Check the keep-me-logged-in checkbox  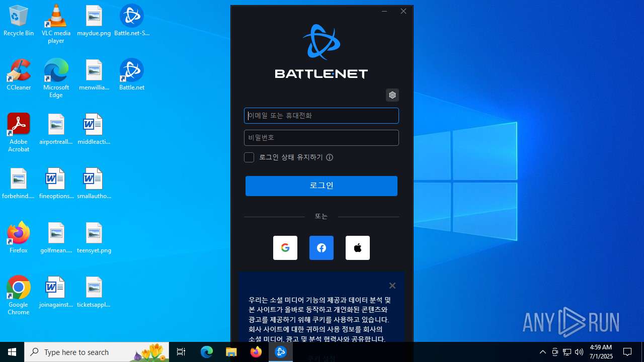249,157
